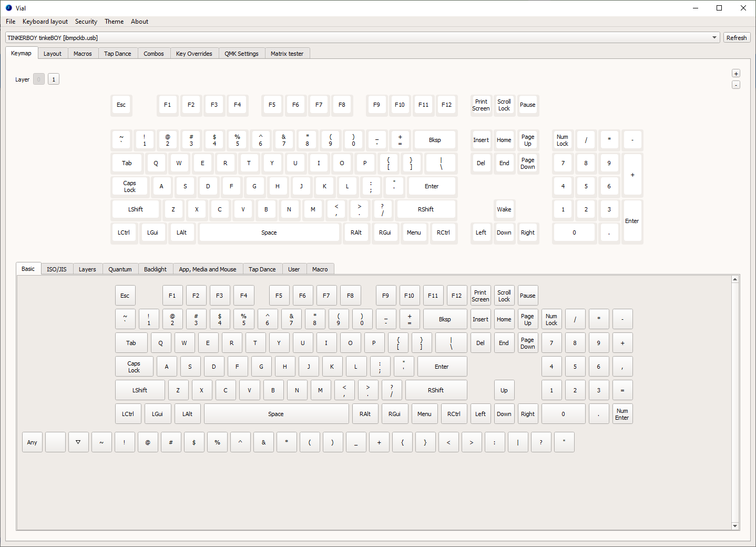Open the Layers keycode tab

pyautogui.click(x=87, y=269)
